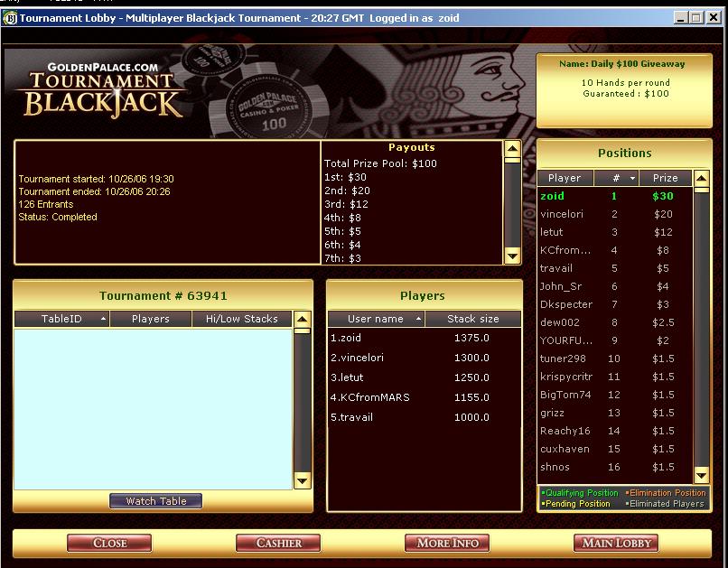Click the Player column header in Positions

565,178
